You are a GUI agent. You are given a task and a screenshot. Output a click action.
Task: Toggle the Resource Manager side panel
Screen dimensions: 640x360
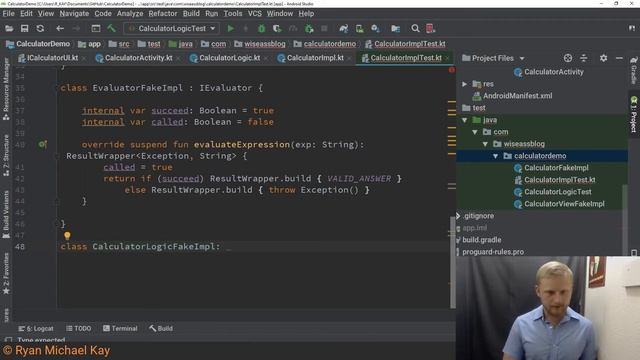click(x=6, y=89)
